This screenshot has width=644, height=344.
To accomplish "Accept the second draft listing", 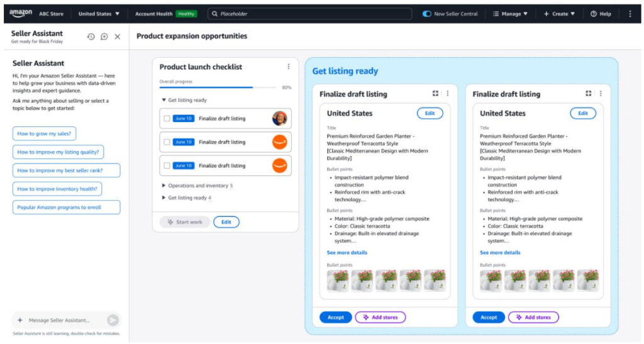I will (489, 318).
